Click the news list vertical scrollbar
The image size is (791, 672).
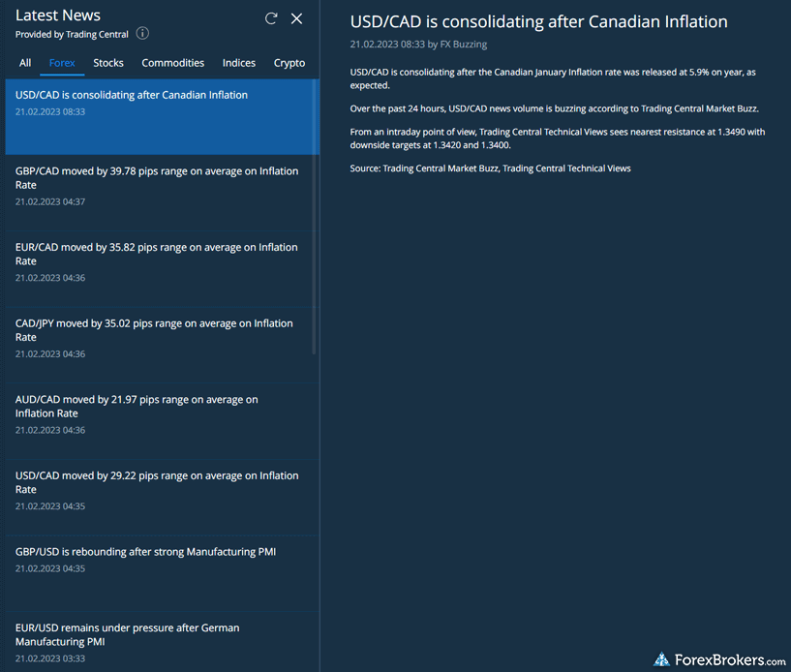(314, 252)
